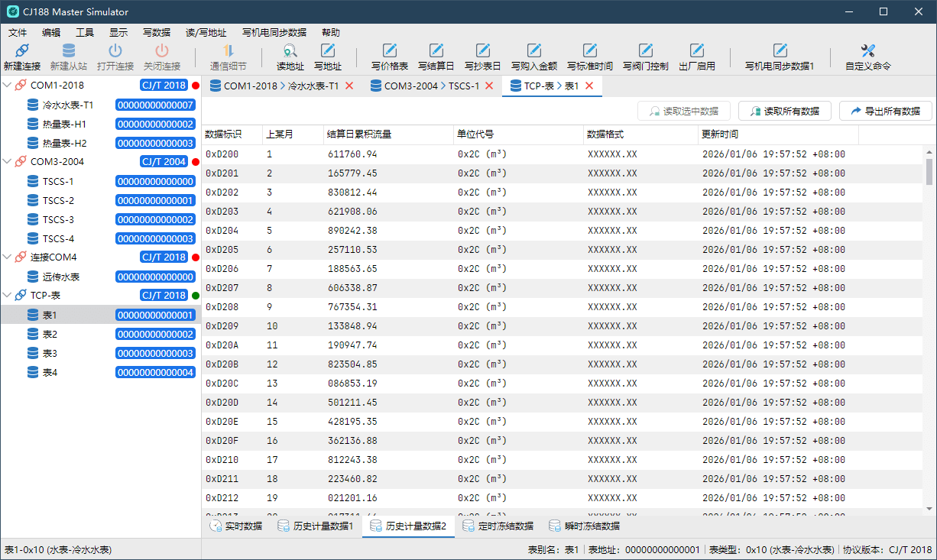Click the 读地址 toolbar icon
Screen dimensions: 937x560
[x=290, y=51]
